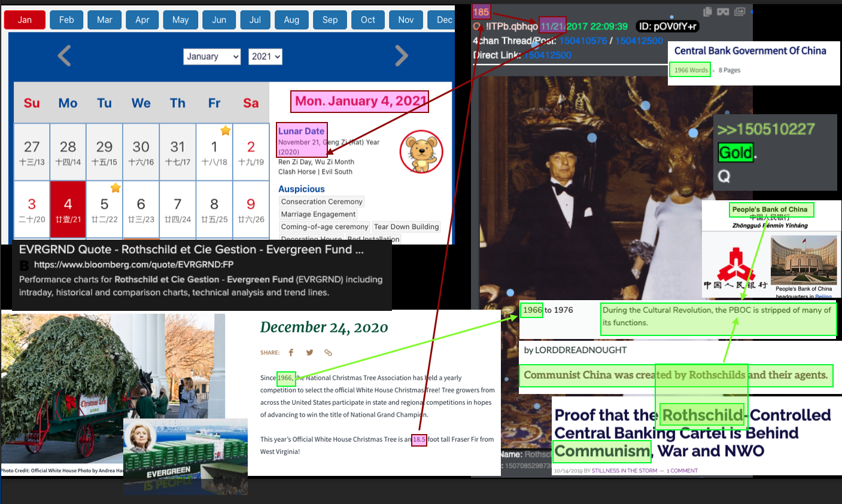Screen dimensions: 842x504
Task: Click the Coming-of-age ceremony tag
Action: click(x=324, y=227)
